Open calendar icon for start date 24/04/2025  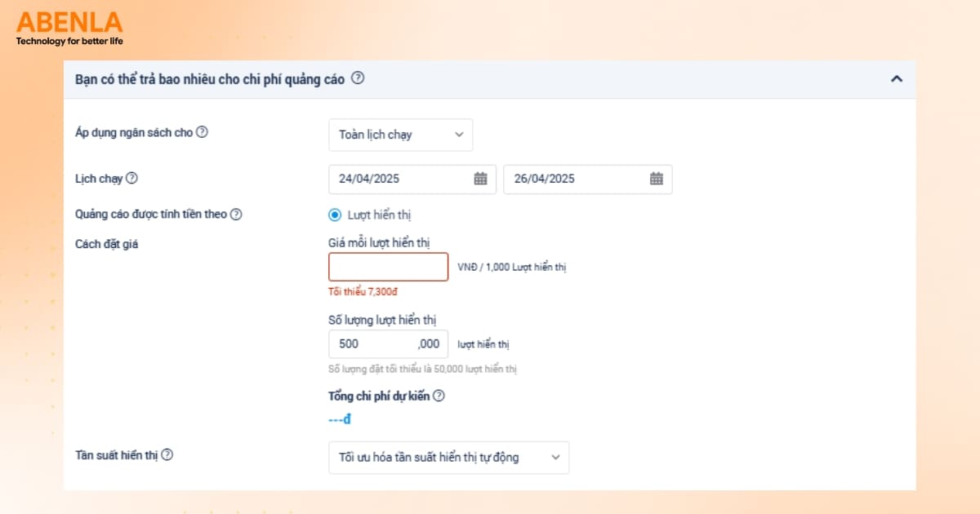coord(480,179)
